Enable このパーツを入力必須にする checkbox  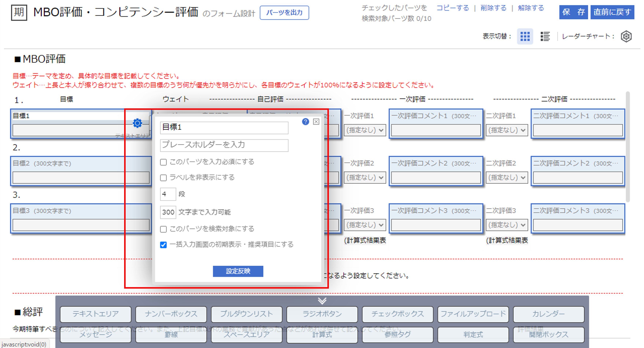coord(164,162)
